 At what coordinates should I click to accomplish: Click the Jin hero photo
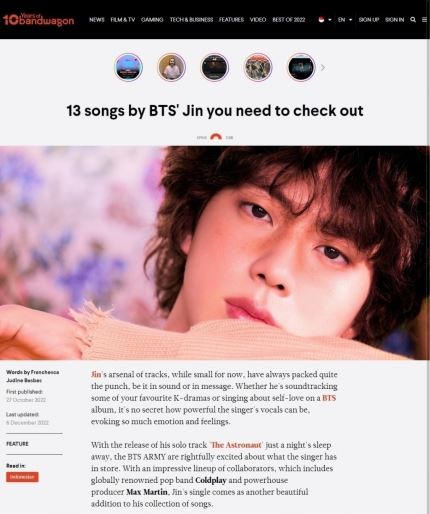pyautogui.click(x=215, y=253)
